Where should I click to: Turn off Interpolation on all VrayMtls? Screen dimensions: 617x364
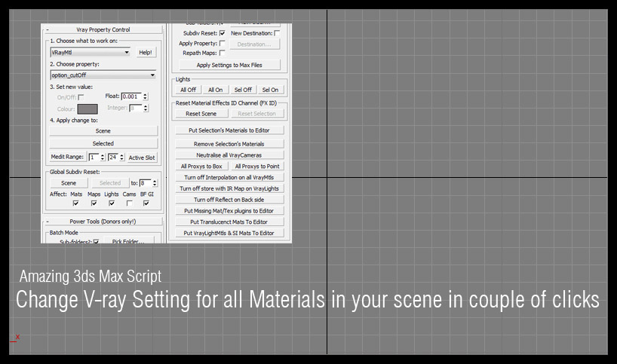(x=229, y=177)
